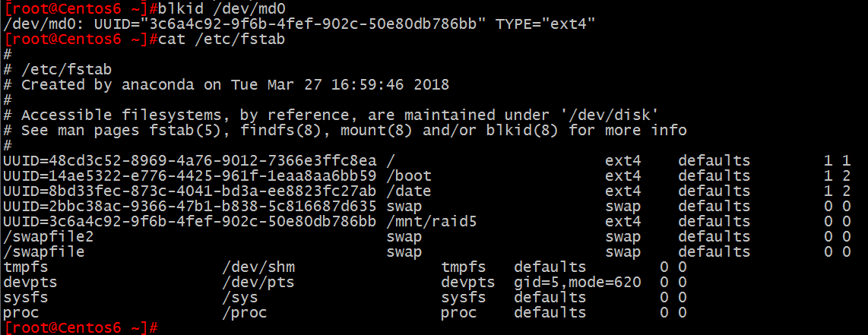Click the /proc mount point

coord(245,313)
